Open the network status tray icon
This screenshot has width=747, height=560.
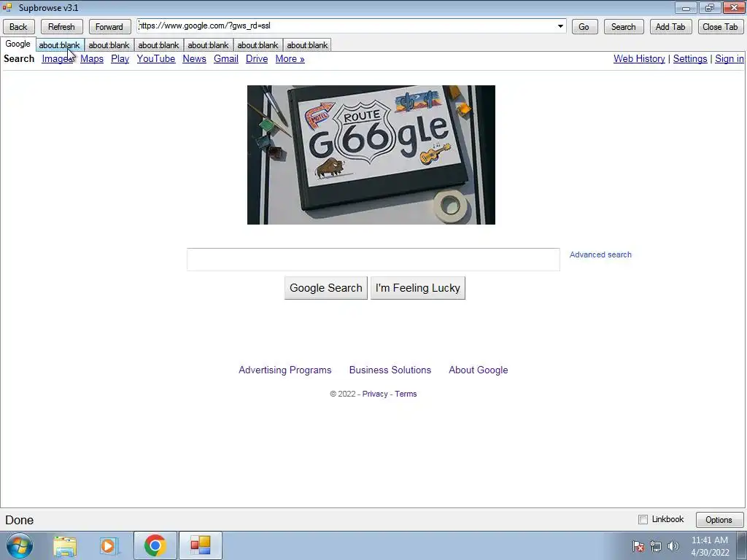pyautogui.click(x=656, y=546)
